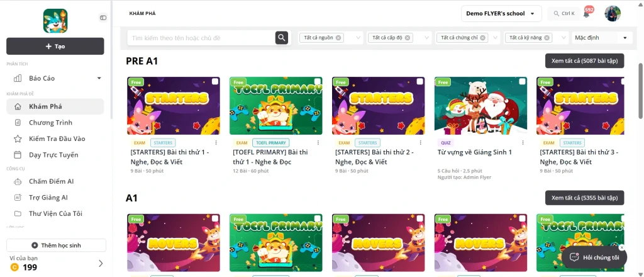Image resolution: width=644 pixels, height=277 pixels.
Task: Click the Thư Viện Của Tôi folder icon
Action: point(18,213)
